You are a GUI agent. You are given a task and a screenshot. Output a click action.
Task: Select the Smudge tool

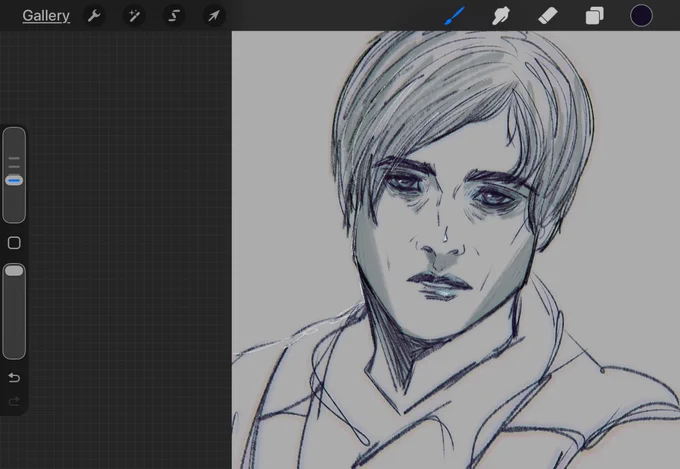[501, 16]
